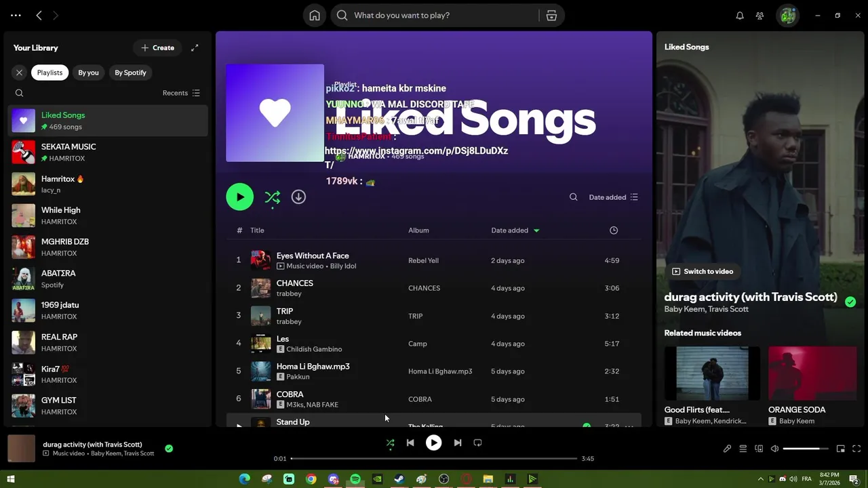Go to the Spotify Home icon
This screenshot has width=868, height=488.
pyautogui.click(x=315, y=16)
